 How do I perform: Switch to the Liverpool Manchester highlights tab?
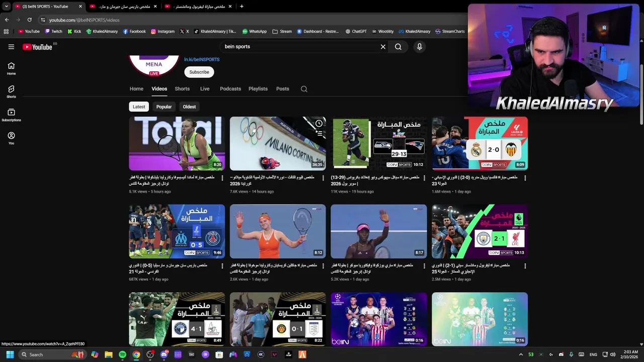(198, 7)
